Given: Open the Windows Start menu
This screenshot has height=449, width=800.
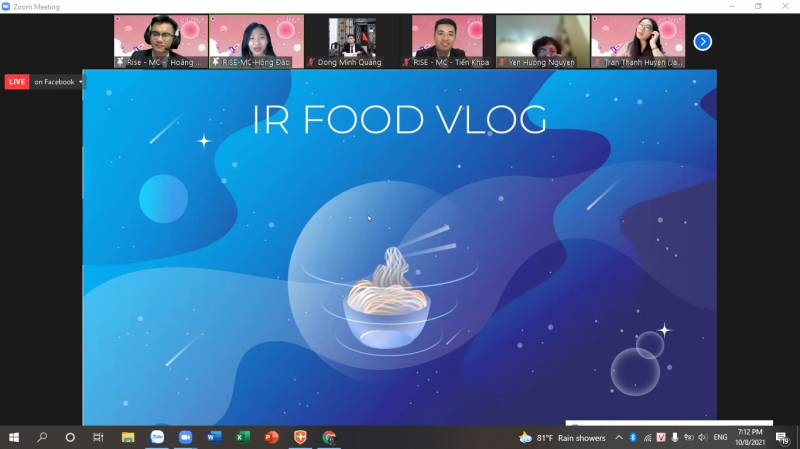Looking at the screenshot, I should 14,437.
